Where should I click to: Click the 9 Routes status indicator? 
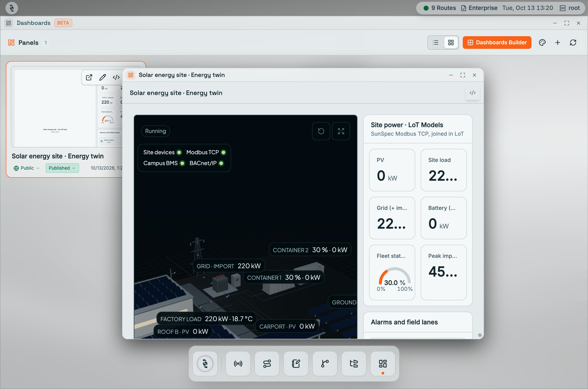440,8
